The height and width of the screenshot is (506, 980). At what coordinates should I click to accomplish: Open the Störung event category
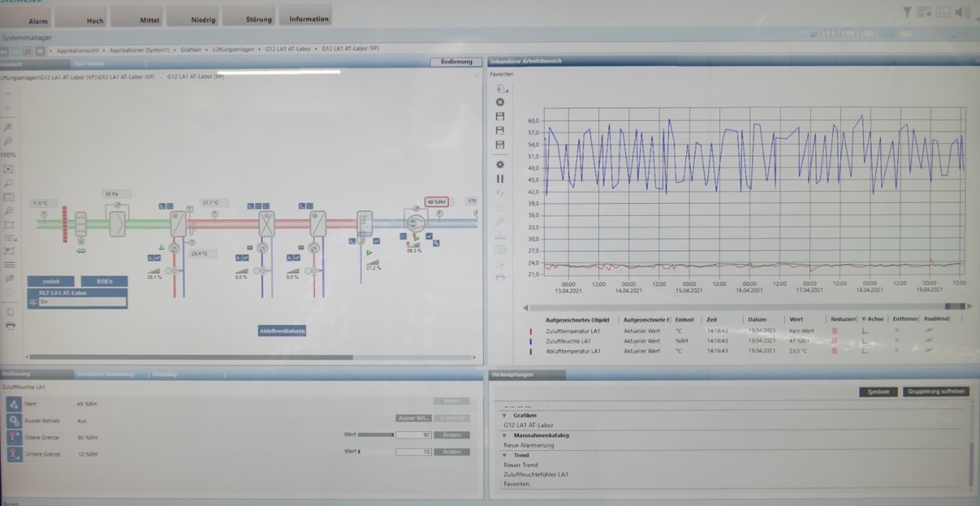[x=248, y=16]
